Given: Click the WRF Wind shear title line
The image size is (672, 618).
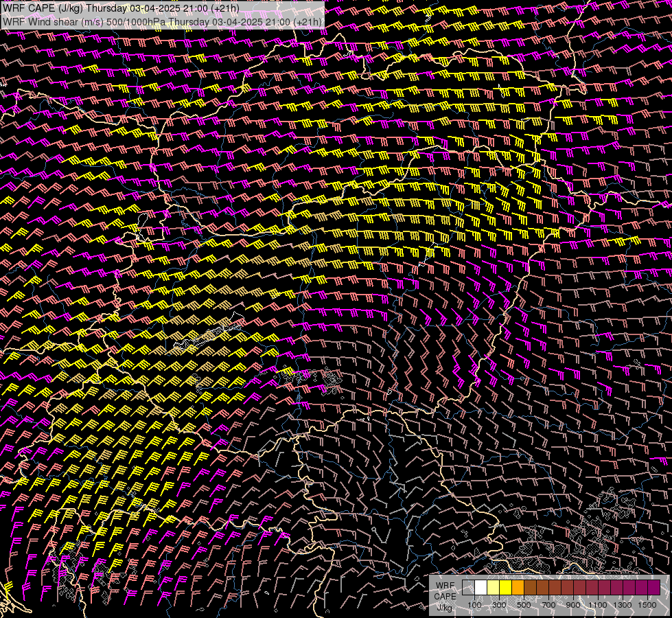Looking at the screenshot, I should (x=161, y=22).
